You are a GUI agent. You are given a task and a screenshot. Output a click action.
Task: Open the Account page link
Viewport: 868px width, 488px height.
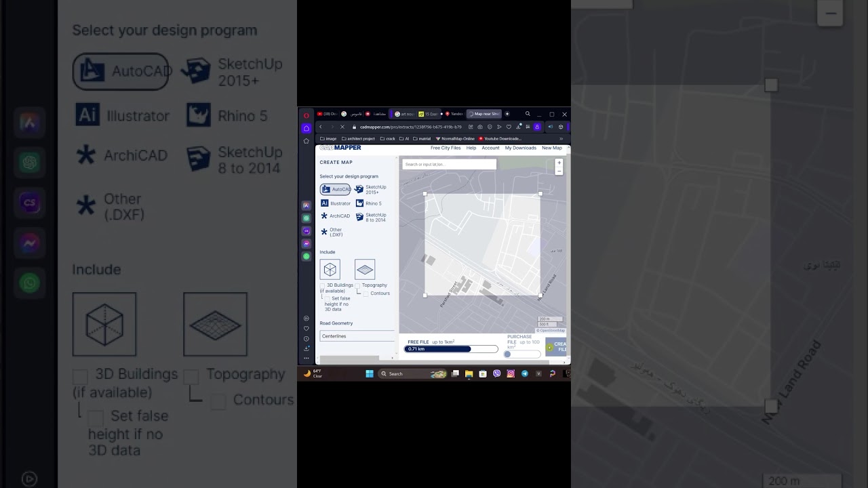coord(490,148)
